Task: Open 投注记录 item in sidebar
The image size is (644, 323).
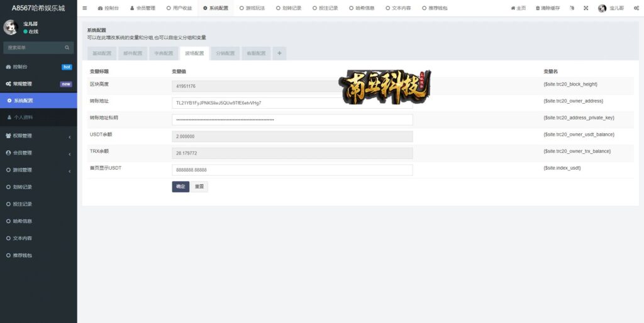Action: (38, 204)
